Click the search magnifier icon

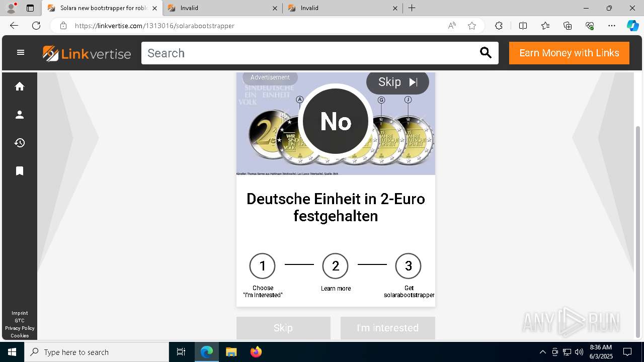[486, 53]
